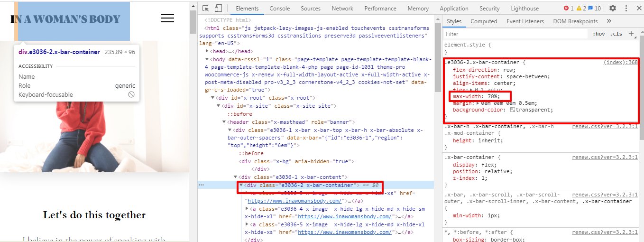
Task: Toggle the device toolbar icon
Action: click(218, 8)
